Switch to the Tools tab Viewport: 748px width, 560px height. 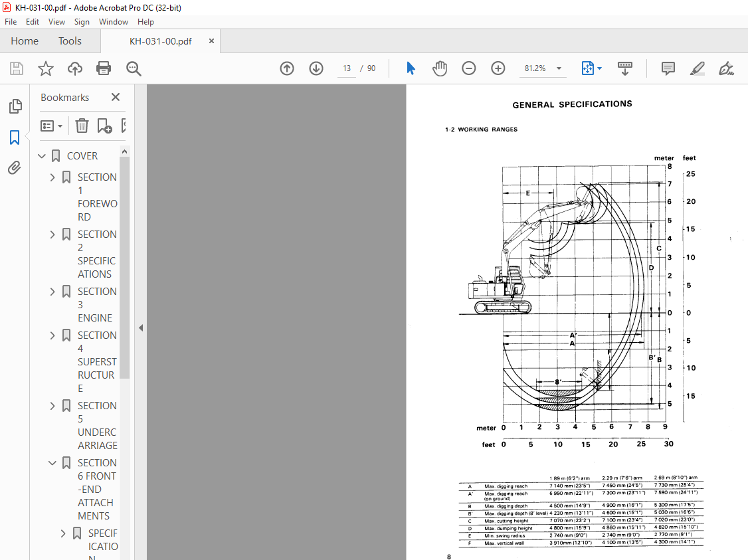coord(70,41)
